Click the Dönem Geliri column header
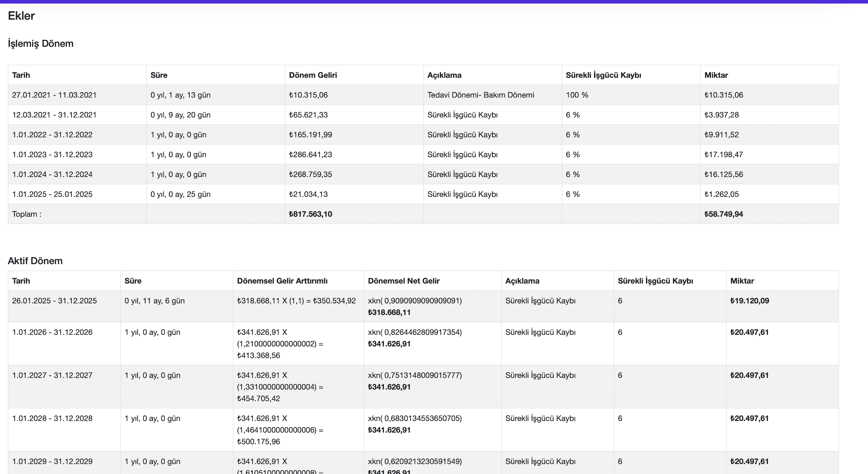 click(x=313, y=75)
